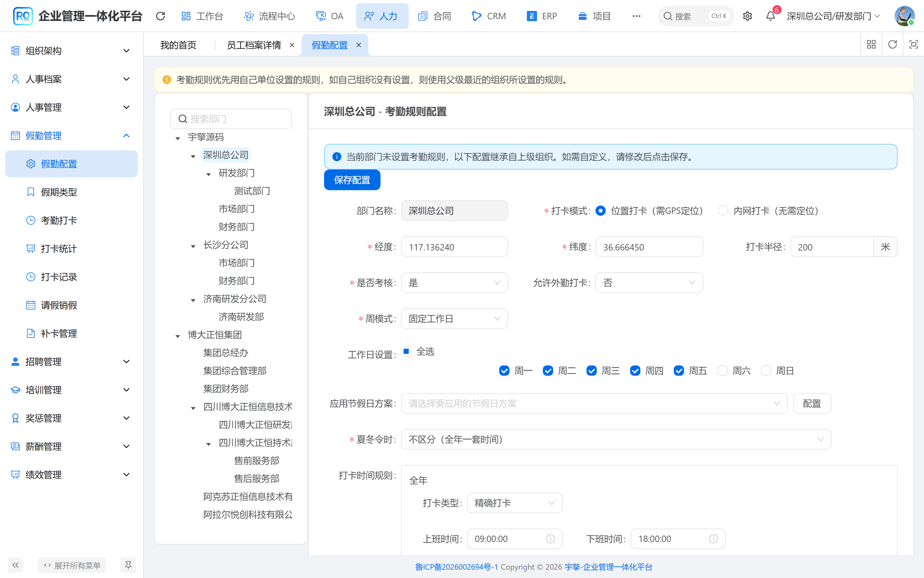Check the 周日 checkbox

766,371
